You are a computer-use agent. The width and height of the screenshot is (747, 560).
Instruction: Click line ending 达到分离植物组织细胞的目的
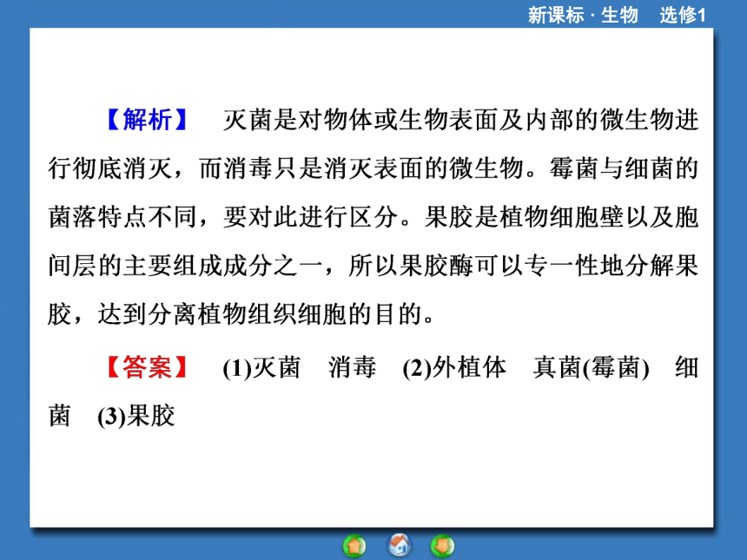click(241, 314)
